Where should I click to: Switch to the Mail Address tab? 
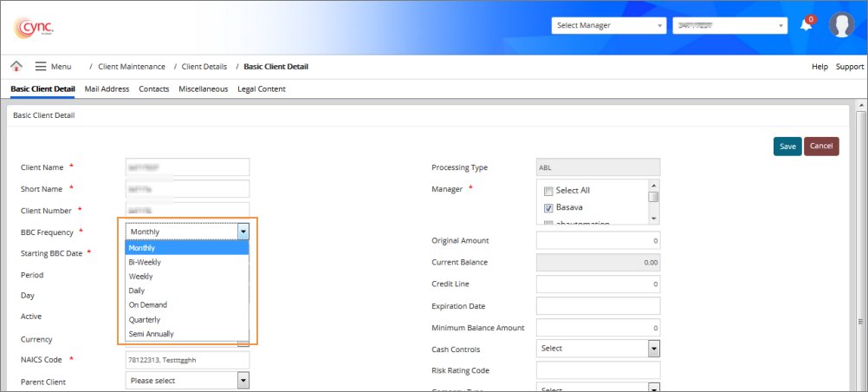coord(107,88)
